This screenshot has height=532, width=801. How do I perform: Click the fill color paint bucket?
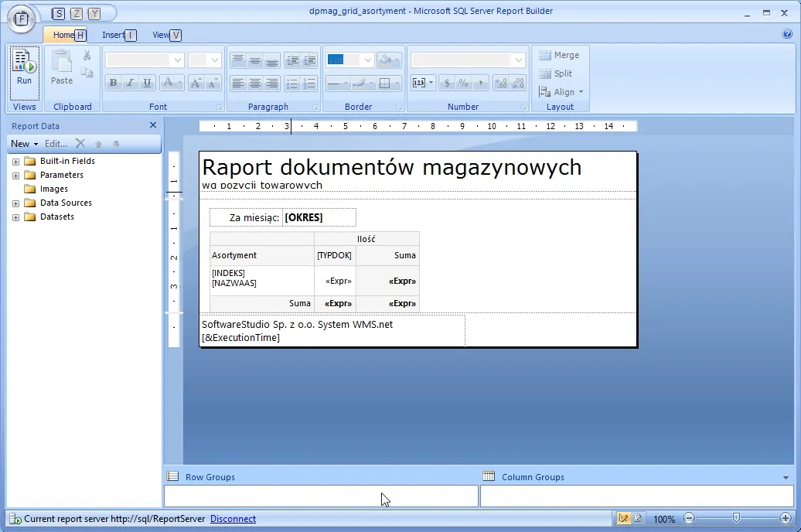click(387, 60)
